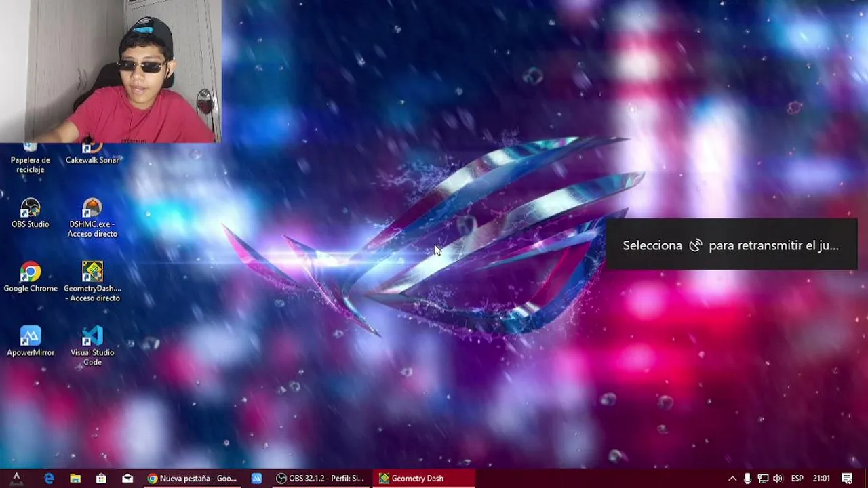Image resolution: width=868 pixels, height=488 pixels.
Task: Open Microsoft Store from the taskbar
Action: [101, 479]
